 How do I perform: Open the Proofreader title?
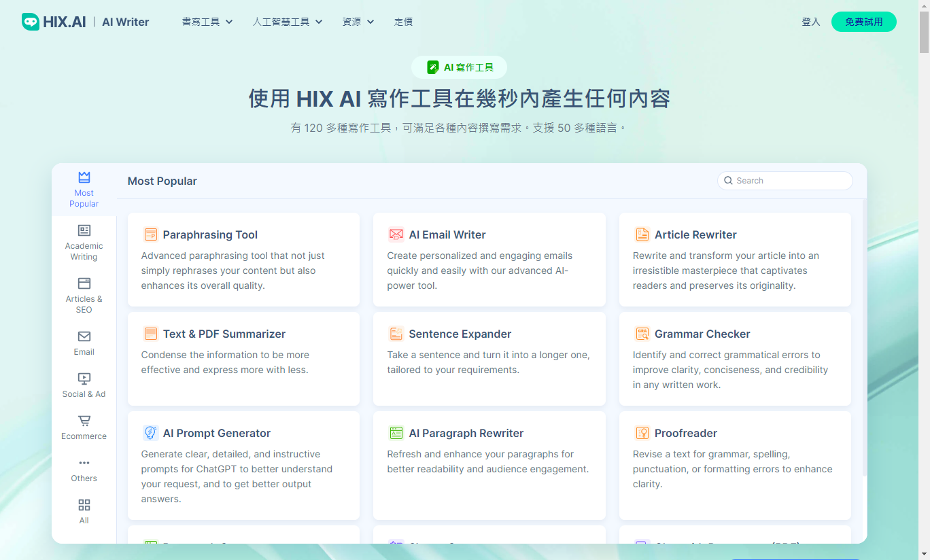click(686, 433)
